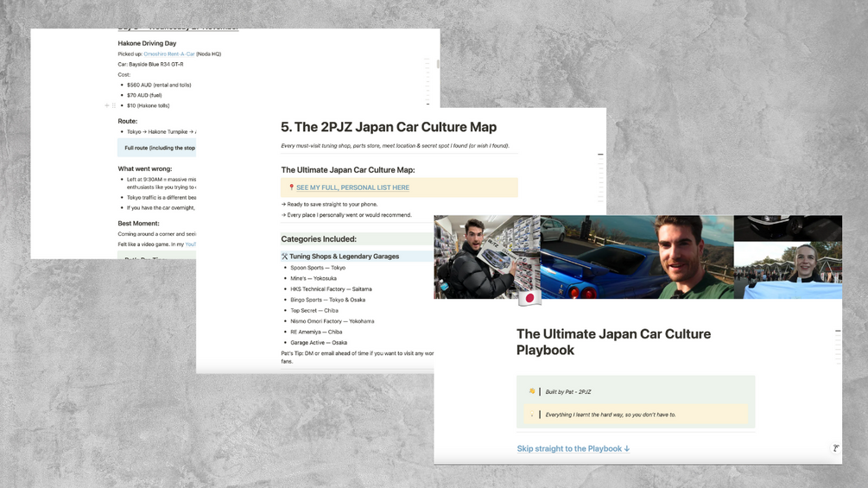868x488 pixels.
Task: Click Car: Bayside Blue R34 GT-R line
Action: point(150,64)
